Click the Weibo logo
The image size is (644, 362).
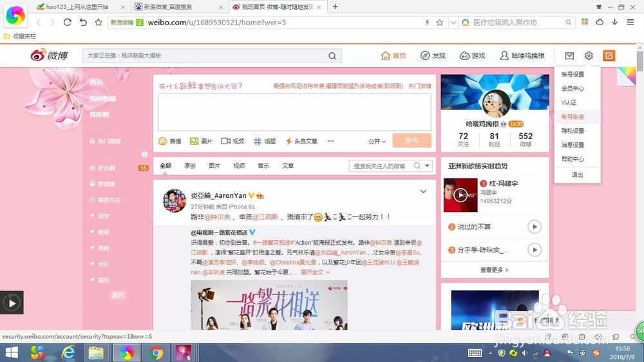pyautogui.click(x=49, y=55)
